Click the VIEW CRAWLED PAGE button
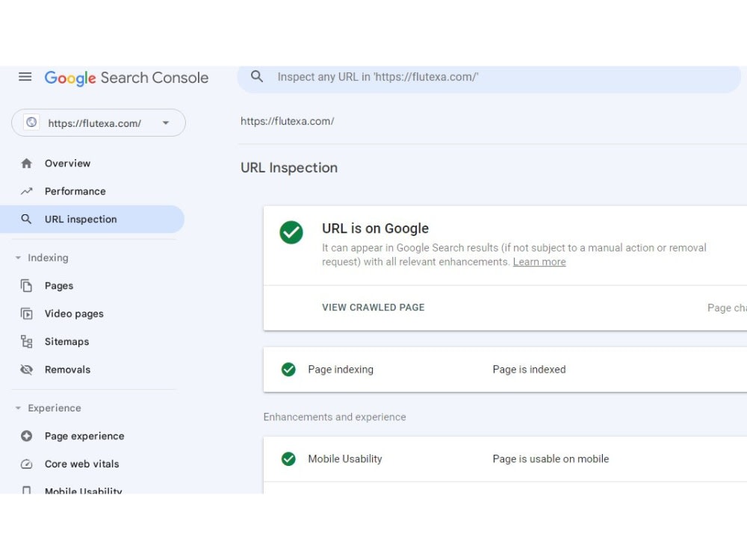This screenshot has height=560, width=747. (x=373, y=308)
